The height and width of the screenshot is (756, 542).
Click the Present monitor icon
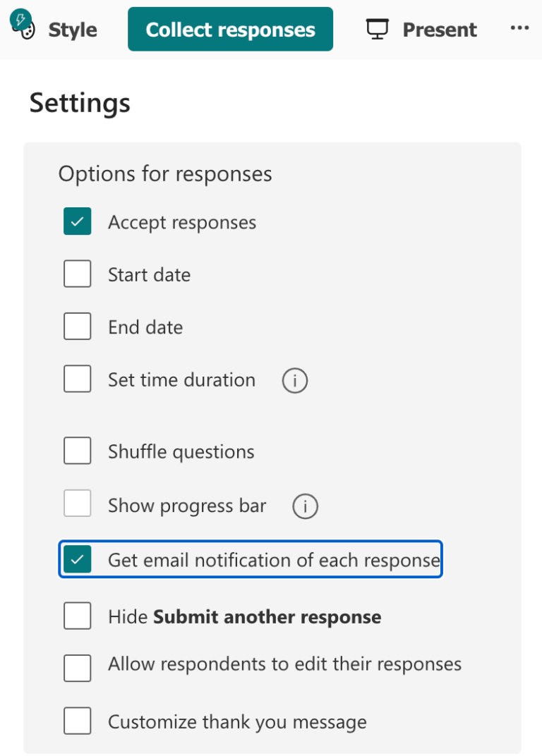[377, 28]
